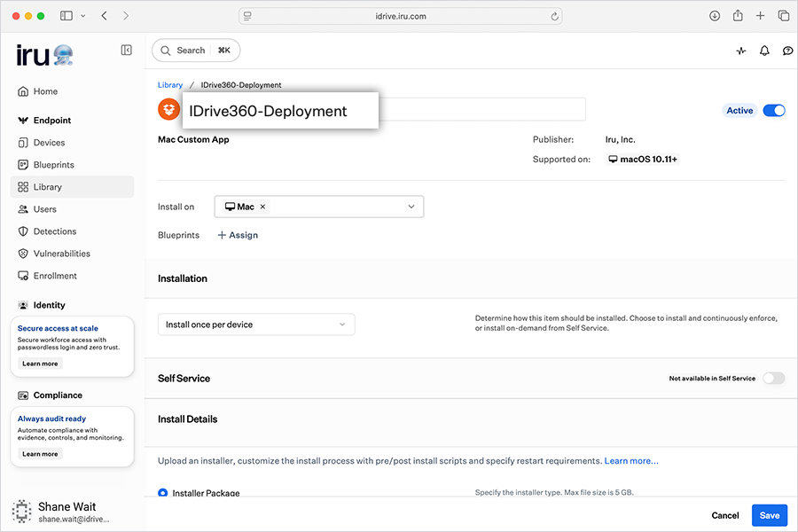Image resolution: width=798 pixels, height=532 pixels.
Task: Click the Iru, Inc. publisher value
Action: point(620,139)
